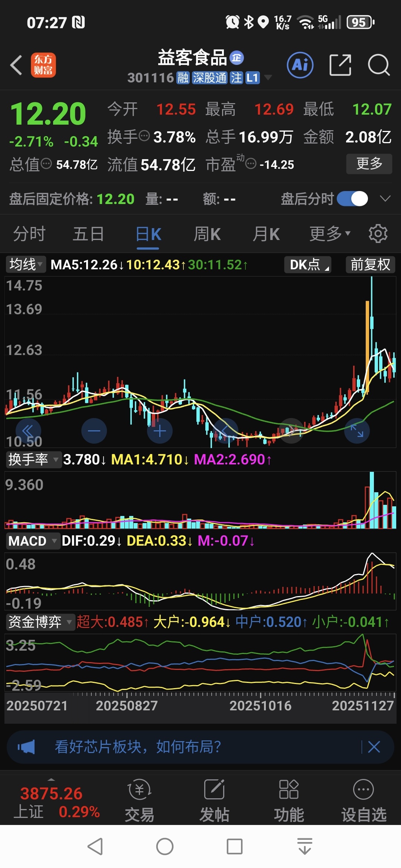Open the search magnifier icon
The height and width of the screenshot is (868, 401).
coord(378,65)
